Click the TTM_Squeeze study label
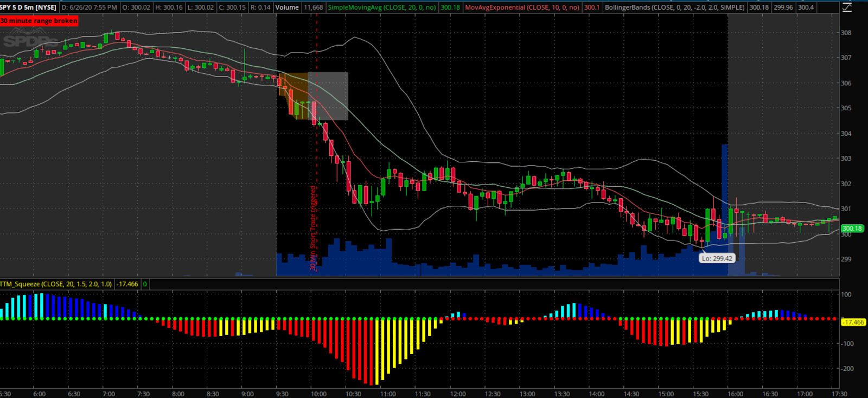The height and width of the screenshot is (398, 868). [56, 284]
